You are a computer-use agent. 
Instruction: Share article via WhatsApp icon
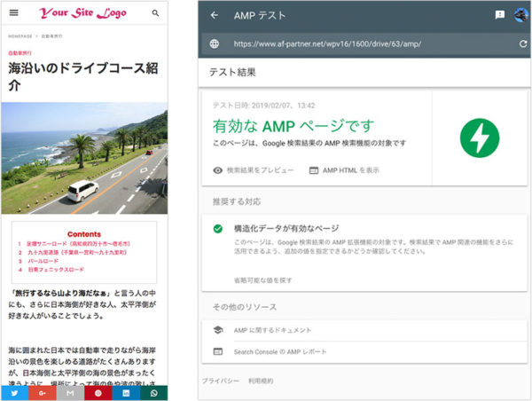(x=153, y=393)
